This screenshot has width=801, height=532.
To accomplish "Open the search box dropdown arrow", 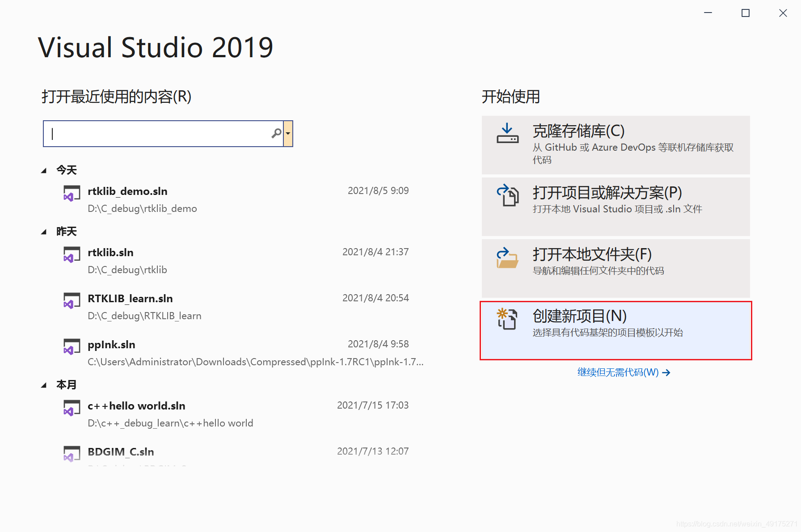I will pos(288,133).
